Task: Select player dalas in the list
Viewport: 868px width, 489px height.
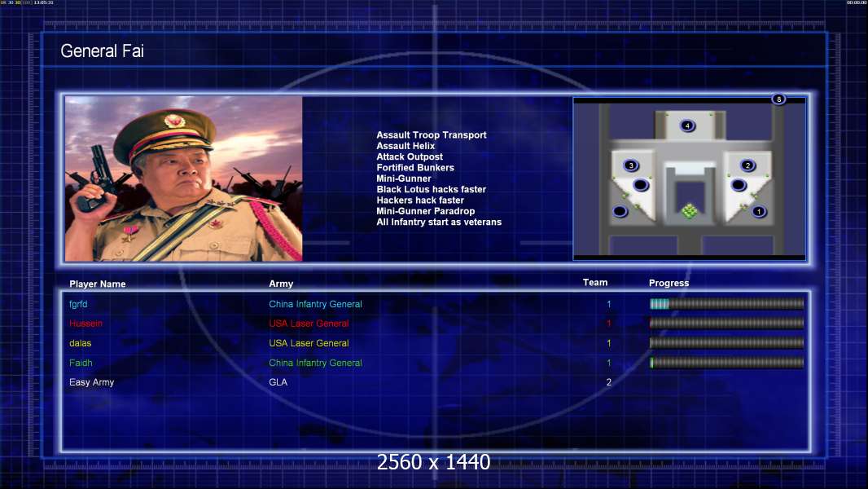Action: tap(81, 343)
